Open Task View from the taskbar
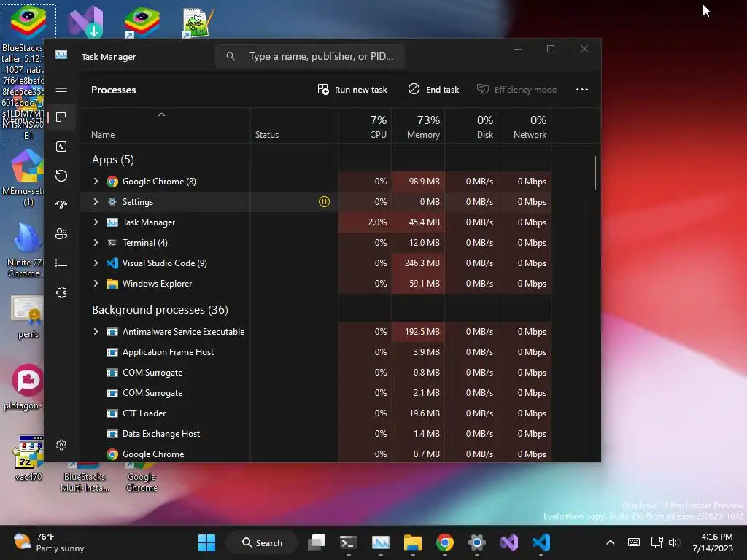 (x=317, y=542)
